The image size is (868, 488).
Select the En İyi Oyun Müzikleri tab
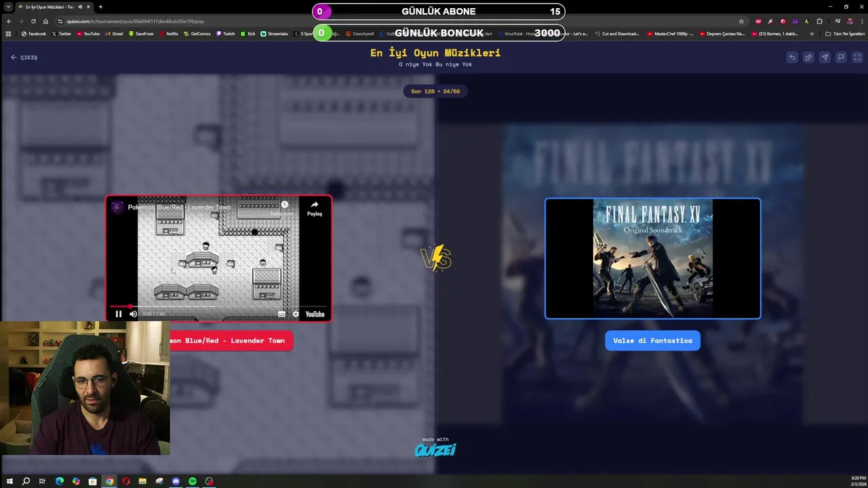pyautogui.click(x=53, y=7)
